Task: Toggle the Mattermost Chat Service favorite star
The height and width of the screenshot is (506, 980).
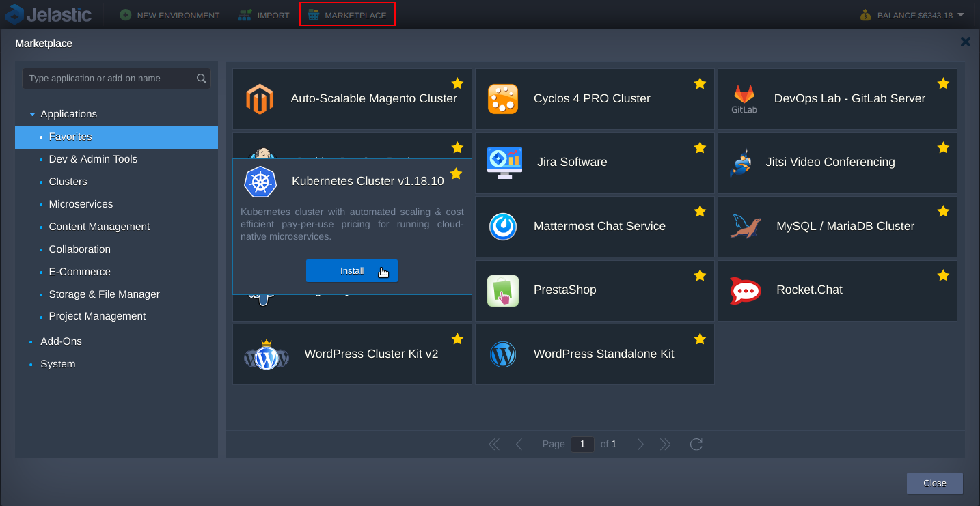Action: click(x=700, y=212)
